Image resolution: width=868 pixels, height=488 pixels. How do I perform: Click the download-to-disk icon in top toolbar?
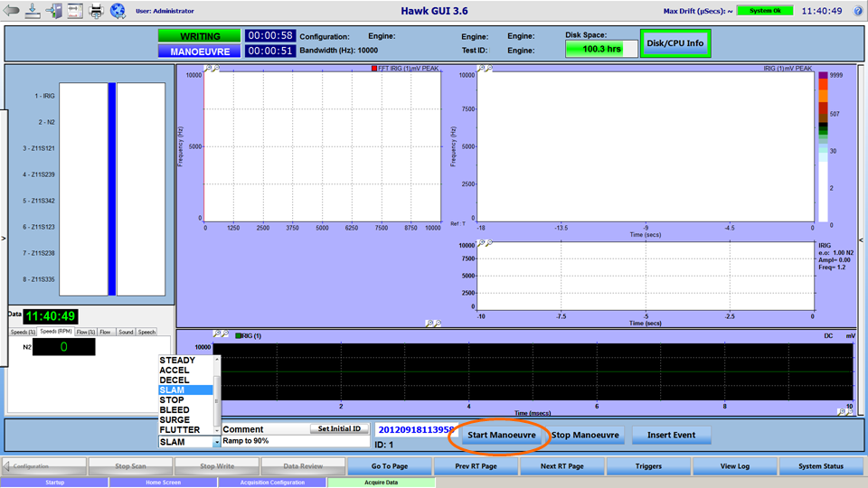click(33, 11)
